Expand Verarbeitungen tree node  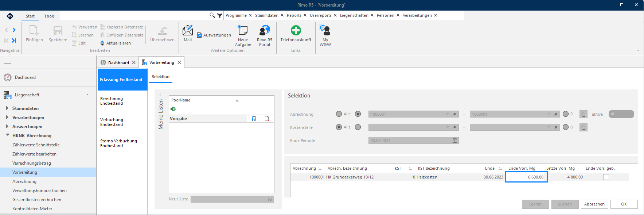tap(7, 117)
